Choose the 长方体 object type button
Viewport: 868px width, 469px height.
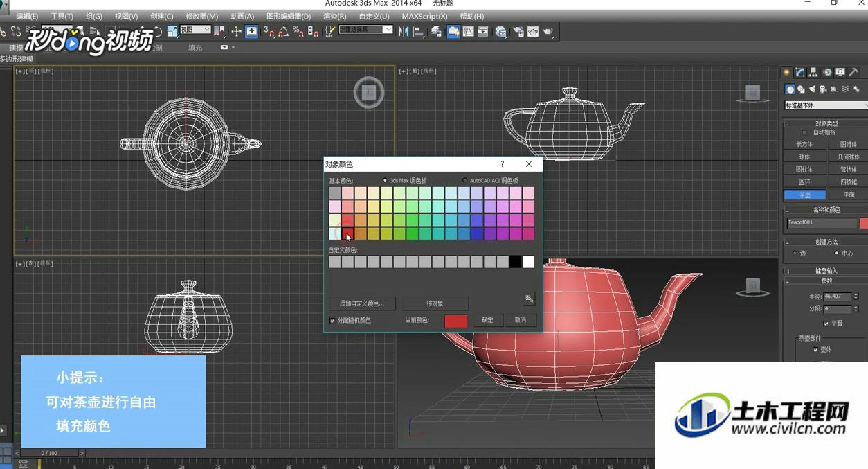tap(804, 145)
